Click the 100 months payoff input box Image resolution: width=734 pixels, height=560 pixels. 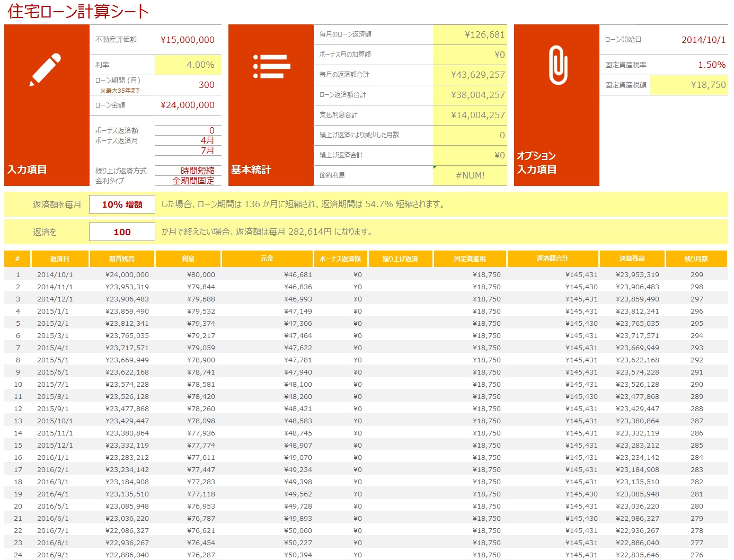click(x=122, y=232)
